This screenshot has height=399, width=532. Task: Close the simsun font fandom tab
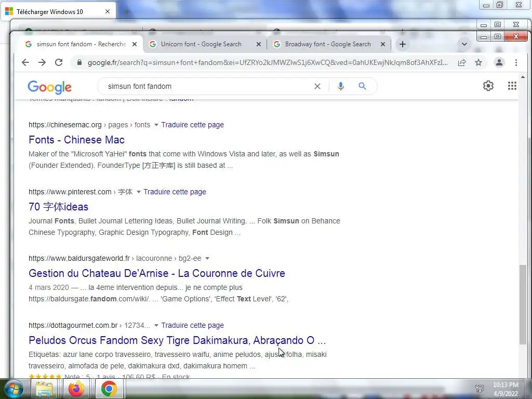(135, 44)
